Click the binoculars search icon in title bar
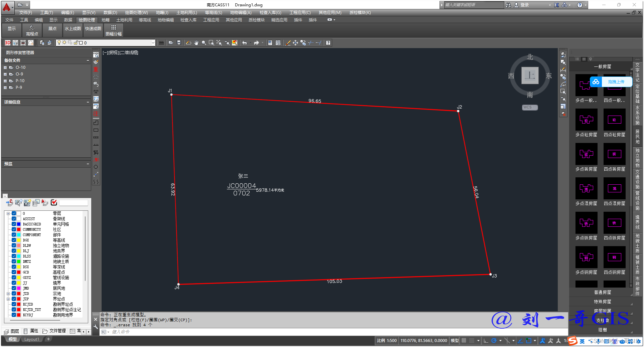The width and height of the screenshot is (644, 347). tap(508, 5)
